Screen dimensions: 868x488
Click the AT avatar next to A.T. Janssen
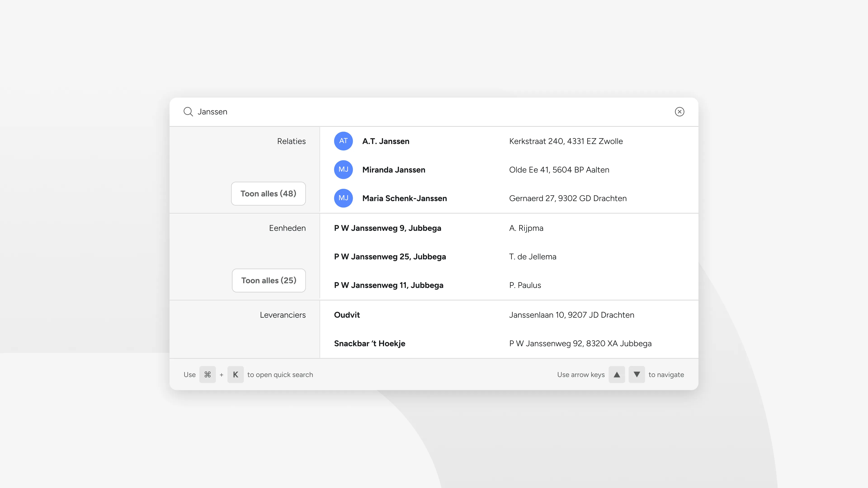pos(343,141)
